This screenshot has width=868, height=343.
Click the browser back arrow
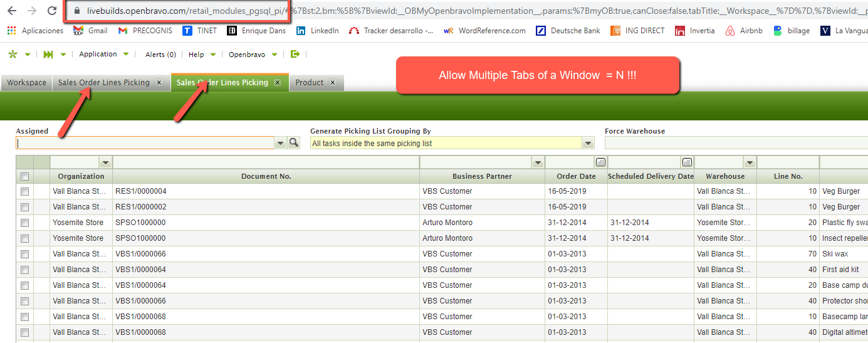[x=12, y=11]
